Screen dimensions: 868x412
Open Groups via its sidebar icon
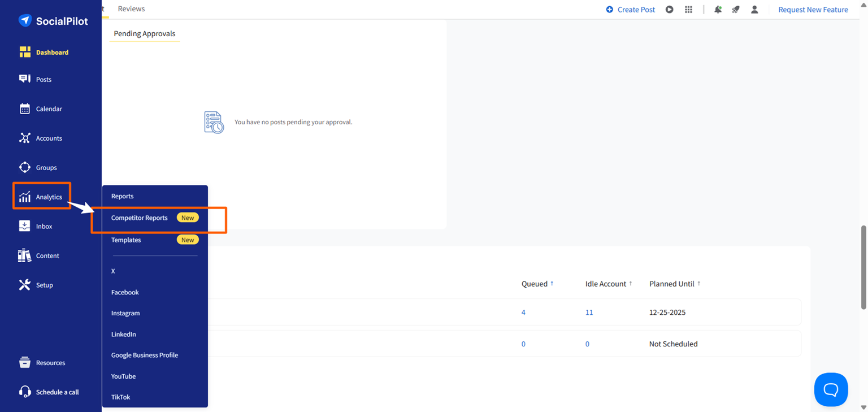pyautogui.click(x=25, y=167)
